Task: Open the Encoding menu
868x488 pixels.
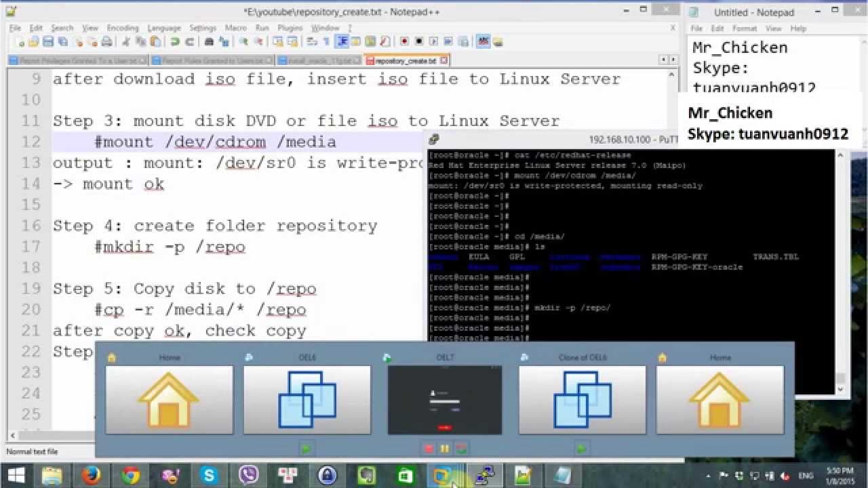Action: [x=123, y=28]
